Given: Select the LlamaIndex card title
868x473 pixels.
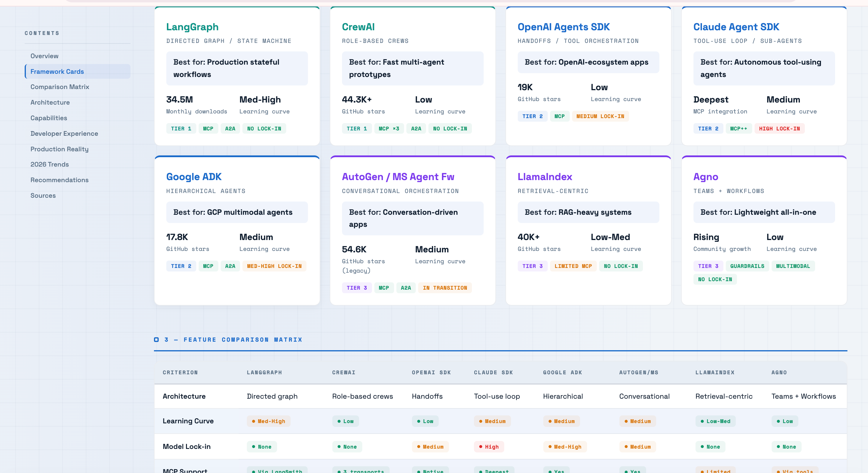Looking at the screenshot, I should (x=544, y=177).
